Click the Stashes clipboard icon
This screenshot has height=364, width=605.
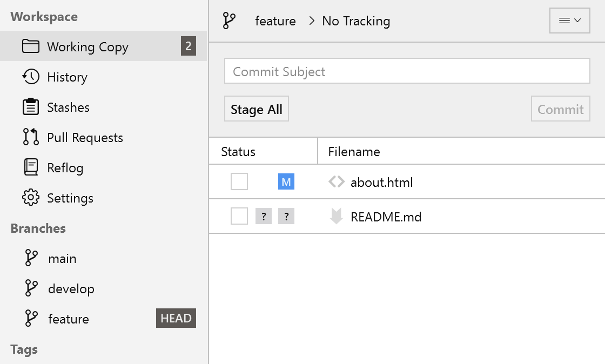click(x=31, y=107)
